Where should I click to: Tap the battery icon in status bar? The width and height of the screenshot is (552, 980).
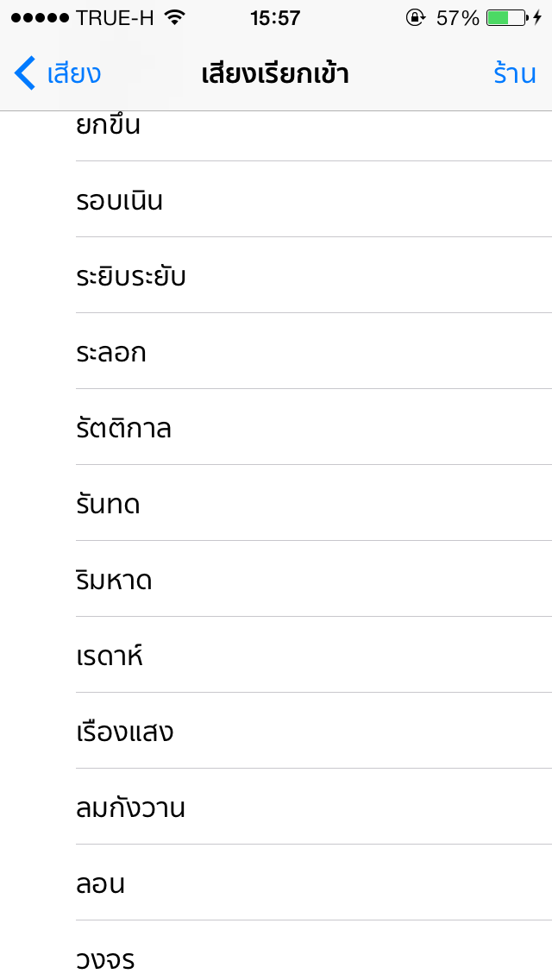point(507,18)
